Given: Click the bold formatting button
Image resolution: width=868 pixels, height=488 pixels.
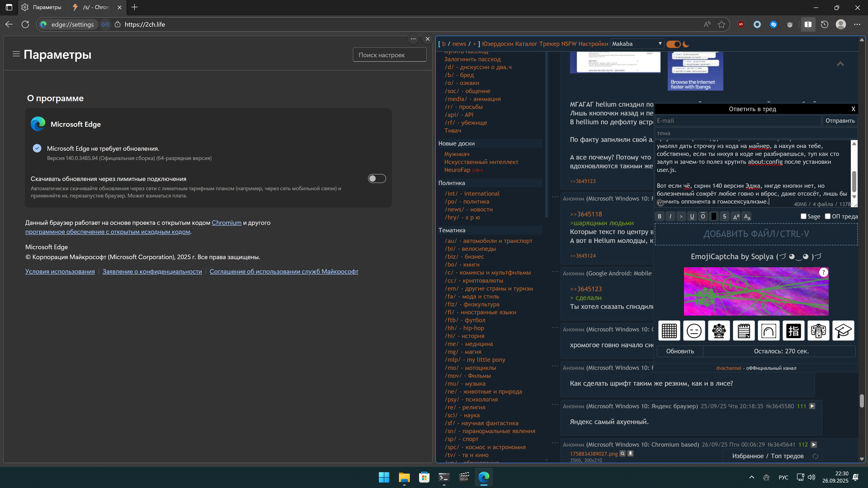Looking at the screenshot, I should tap(659, 216).
